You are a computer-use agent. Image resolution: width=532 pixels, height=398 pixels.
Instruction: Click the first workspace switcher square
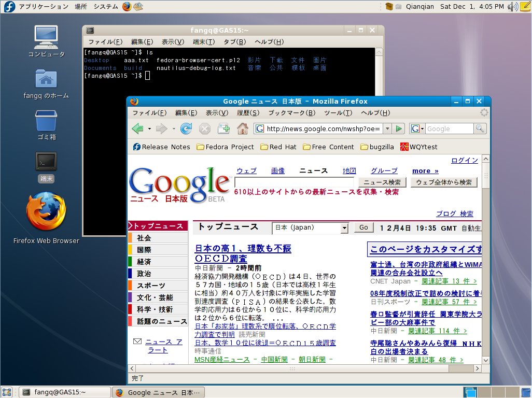(x=470, y=392)
